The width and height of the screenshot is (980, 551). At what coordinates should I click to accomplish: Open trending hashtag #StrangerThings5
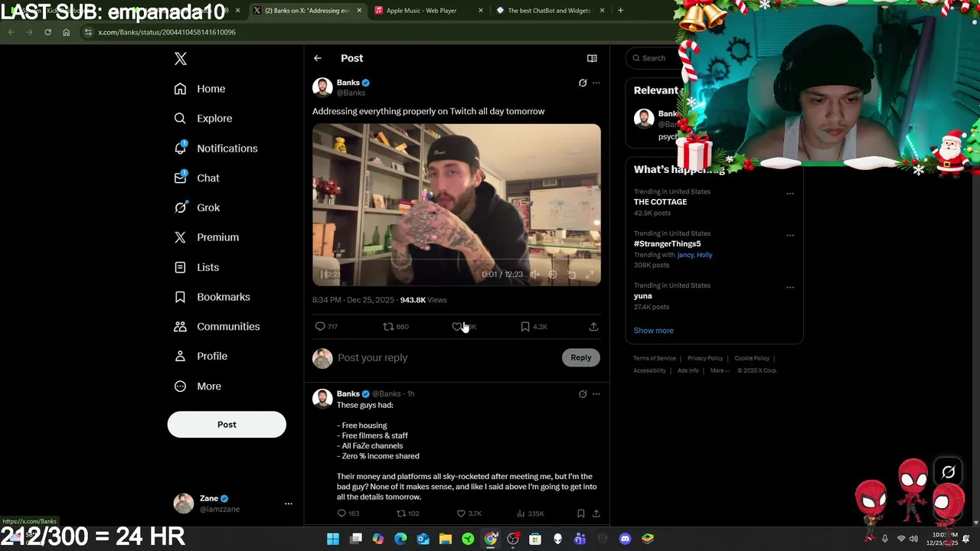click(667, 243)
